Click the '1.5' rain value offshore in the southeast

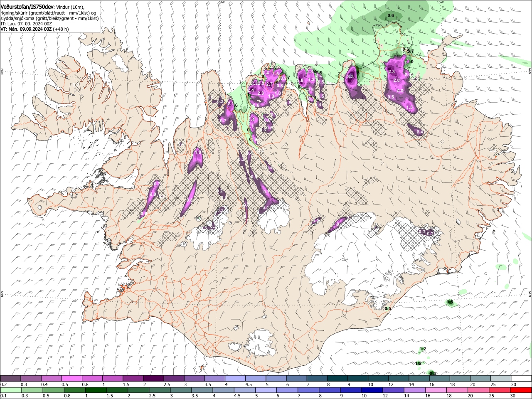[450, 302]
